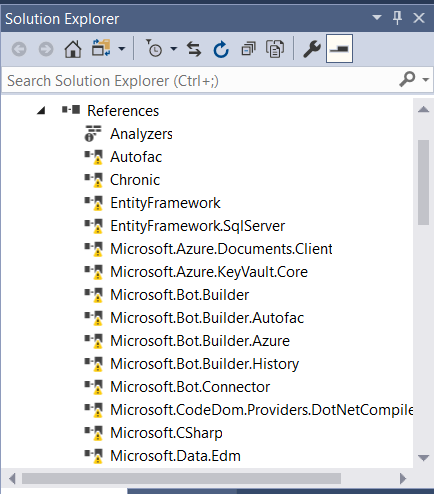Click warning icon beside Microsoft.Azure.Documents.Client
The height and width of the screenshot is (494, 434).
[x=98, y=252]
